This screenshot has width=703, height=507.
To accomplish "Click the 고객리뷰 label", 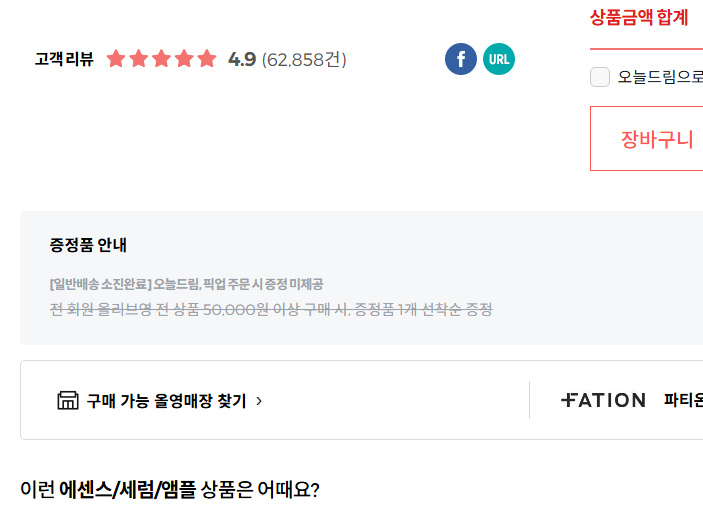I will point(64,60).
